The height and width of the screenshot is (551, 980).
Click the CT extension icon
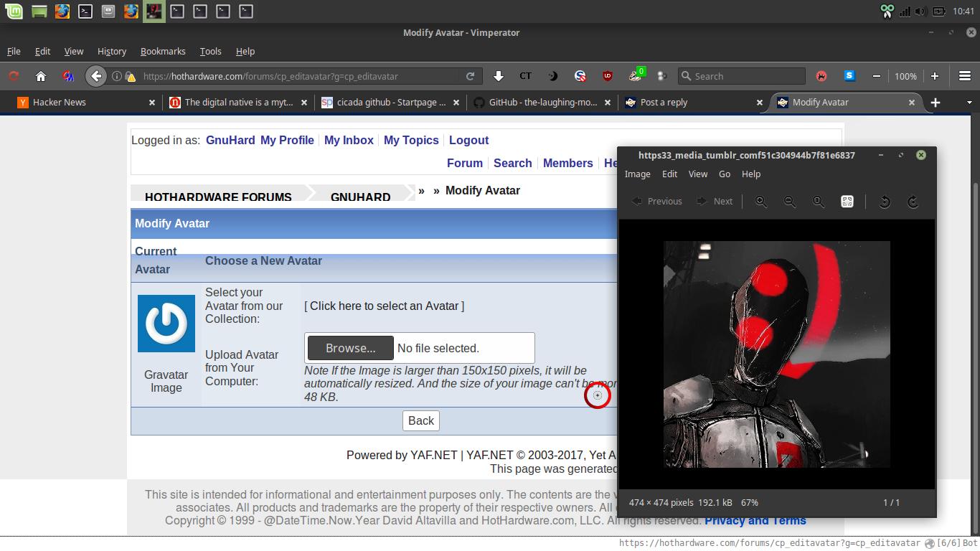pos(526,76)
